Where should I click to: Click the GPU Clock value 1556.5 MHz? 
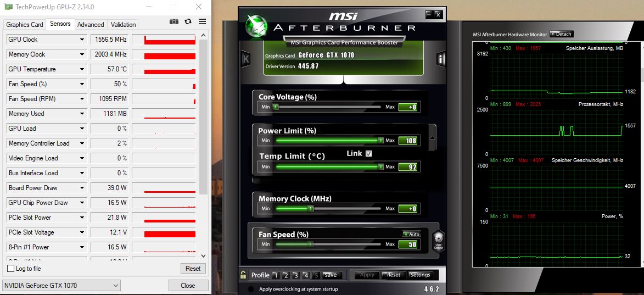click(x=109, y=40)
